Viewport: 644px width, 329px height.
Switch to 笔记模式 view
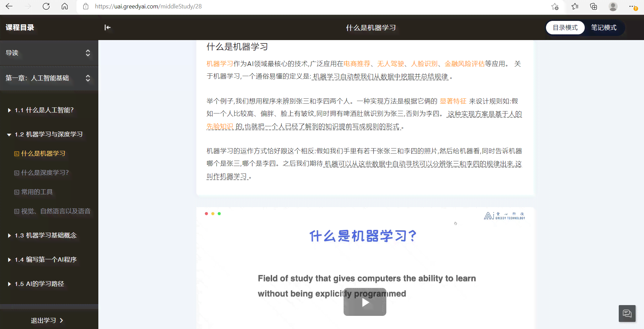tap(604, 28)
